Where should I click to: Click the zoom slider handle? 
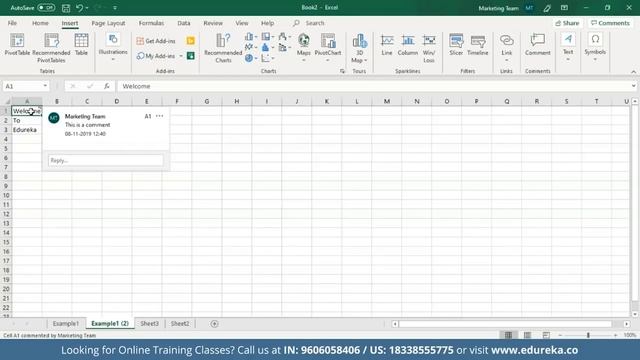click(x=588, y=335)
